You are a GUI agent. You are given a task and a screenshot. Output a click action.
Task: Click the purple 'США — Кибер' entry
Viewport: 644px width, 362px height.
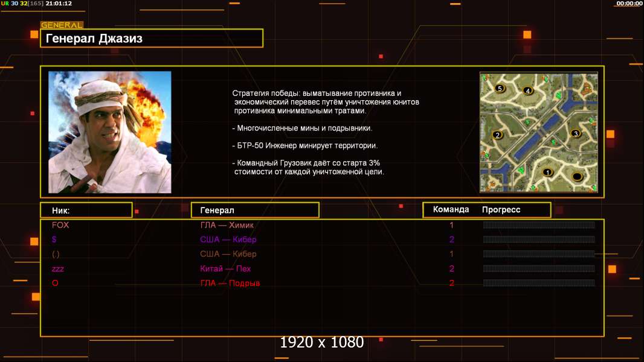pyautogui.click(x=228, y=240)
